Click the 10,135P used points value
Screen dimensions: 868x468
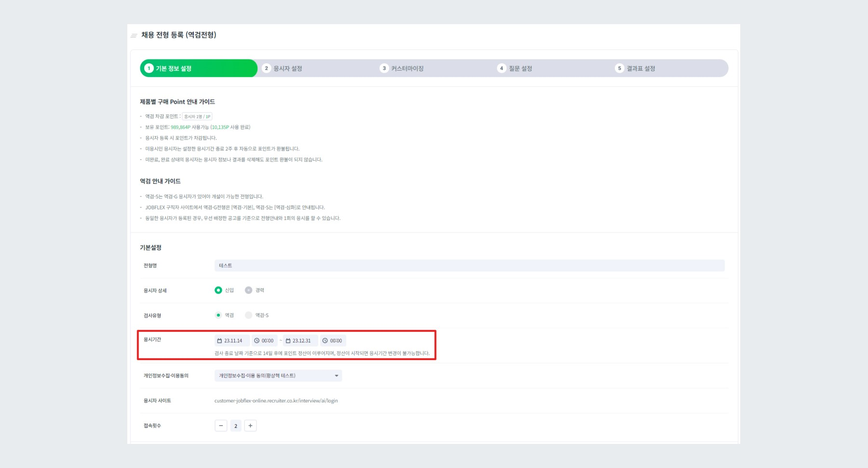tap(220, 127)
